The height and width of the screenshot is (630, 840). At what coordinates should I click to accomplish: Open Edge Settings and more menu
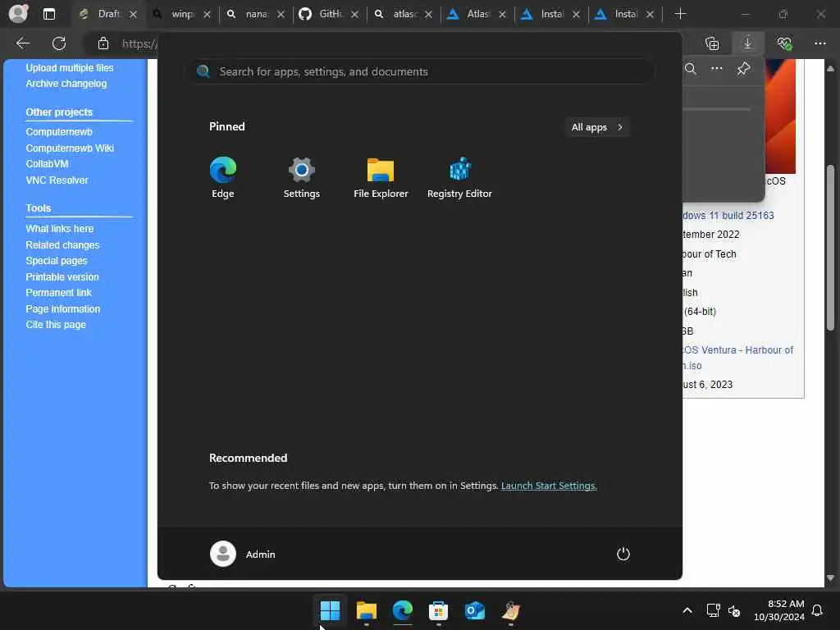click(x=819, y=43)
